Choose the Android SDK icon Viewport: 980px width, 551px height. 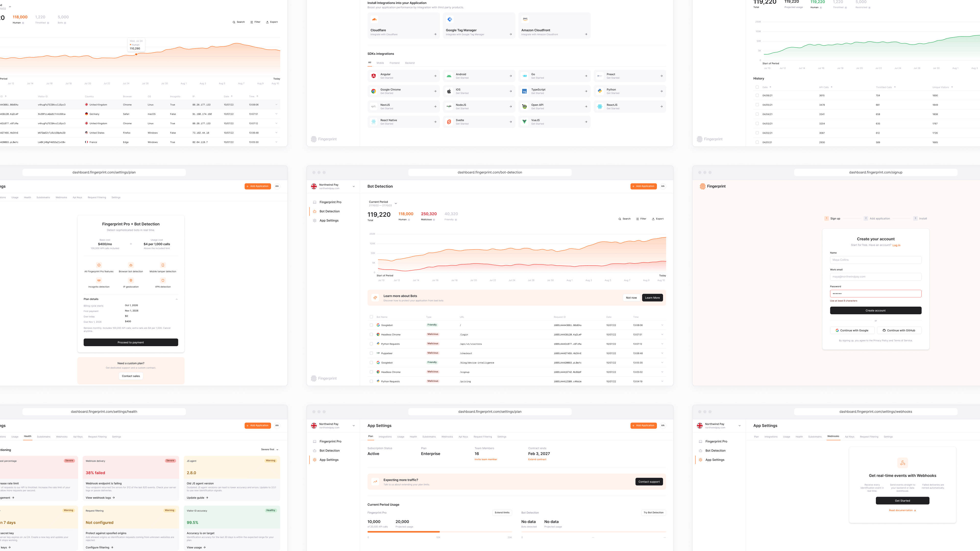point(449,76)
